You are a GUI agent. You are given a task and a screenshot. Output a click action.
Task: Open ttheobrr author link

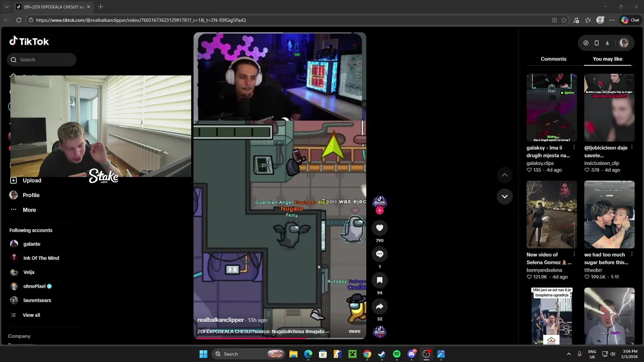(593, 270)
